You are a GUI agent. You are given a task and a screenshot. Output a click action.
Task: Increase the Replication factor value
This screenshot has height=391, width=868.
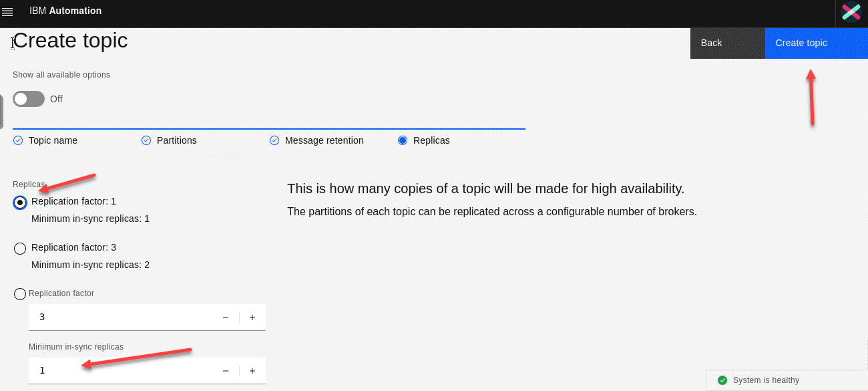pyautogui.click(x=252, y=317)
